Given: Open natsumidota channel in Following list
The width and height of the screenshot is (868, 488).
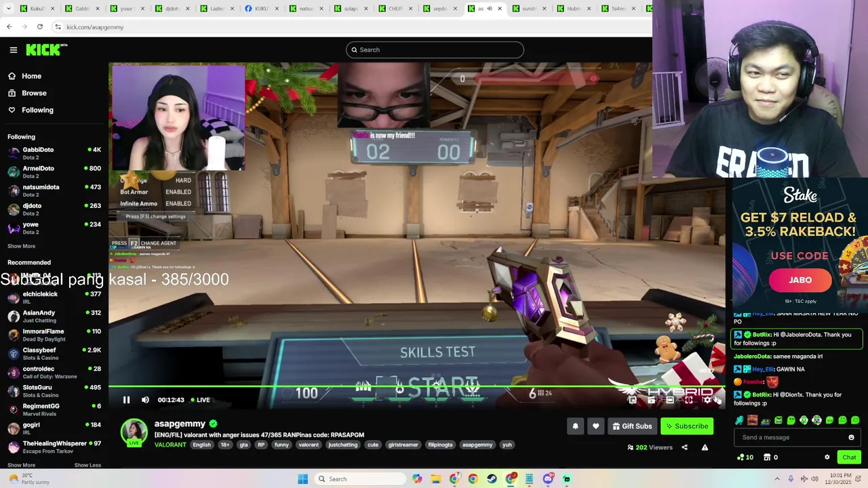Looking at the screenshot, I should tap(54, 190).
